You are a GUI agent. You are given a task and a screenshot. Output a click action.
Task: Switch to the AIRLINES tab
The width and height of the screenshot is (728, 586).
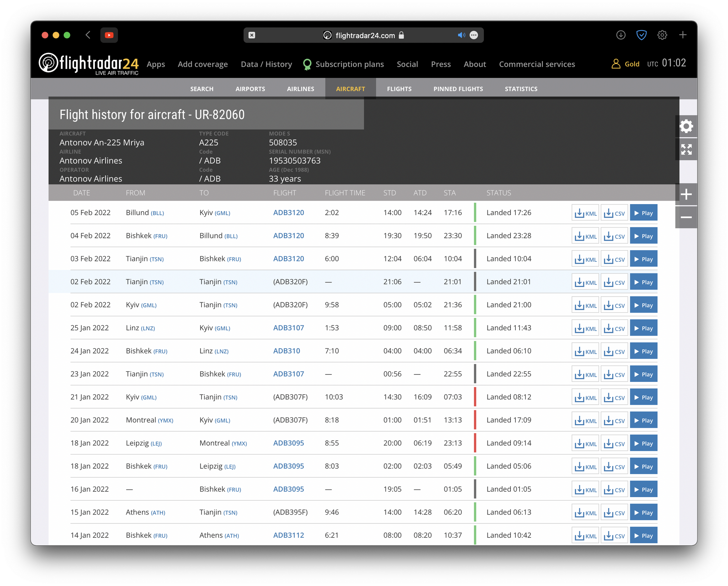[300, 89]
